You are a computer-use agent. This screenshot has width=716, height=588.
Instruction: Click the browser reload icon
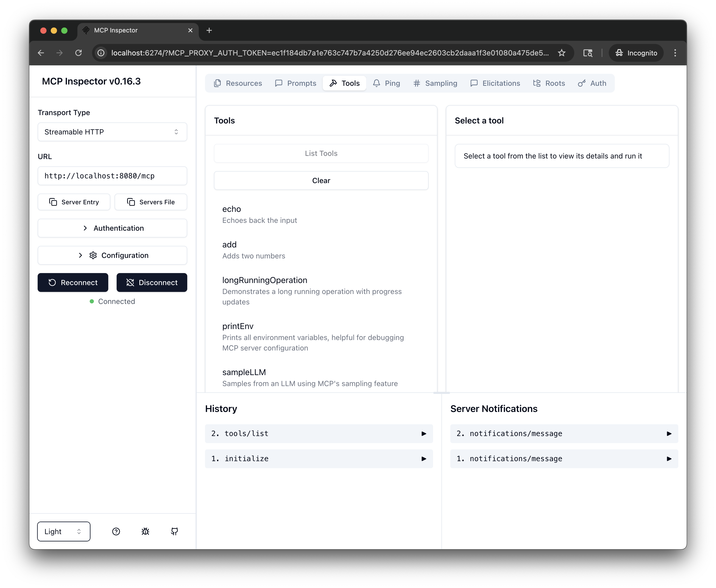(x=78, y=53)
